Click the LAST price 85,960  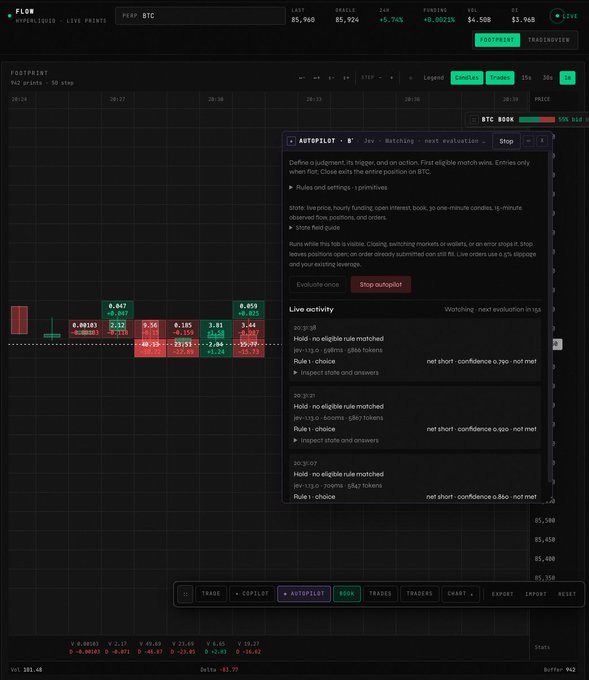[x=303, y=20]
